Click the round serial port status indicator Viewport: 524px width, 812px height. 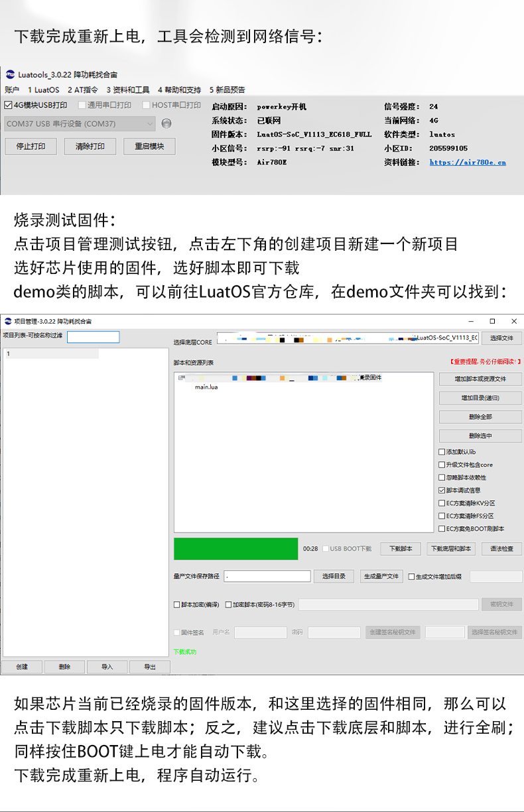166,123
